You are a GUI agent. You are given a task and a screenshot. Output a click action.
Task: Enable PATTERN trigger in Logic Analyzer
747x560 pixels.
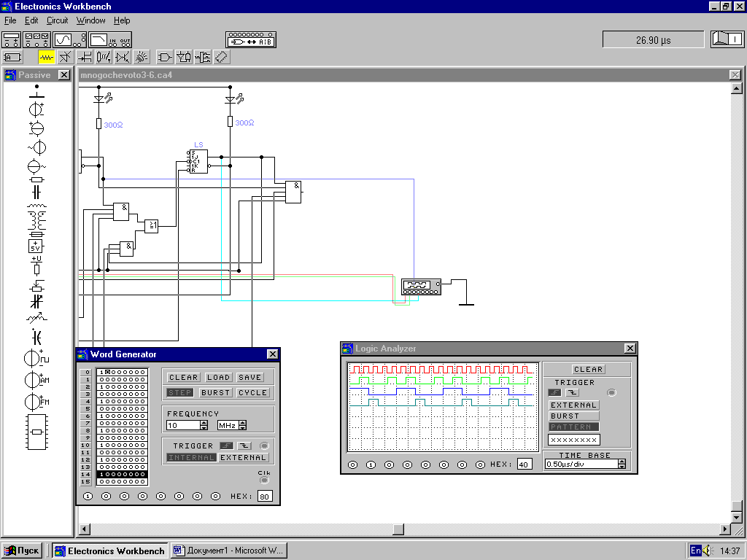point(573,427)
